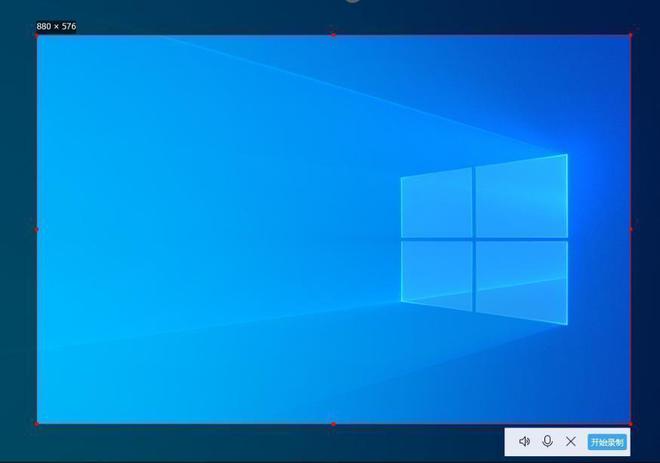Viewport: 660px width, 463px height.
Task: Toggle the microphone recording icon
Action: [547, 441]
